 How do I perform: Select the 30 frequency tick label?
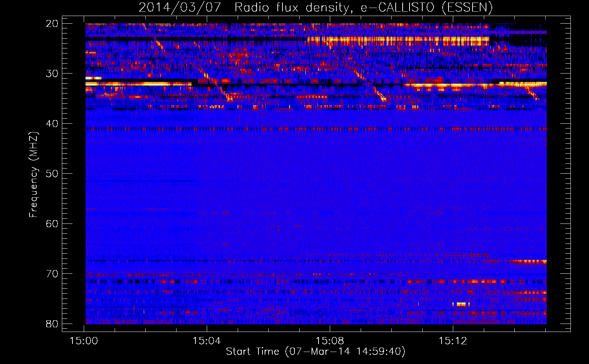coord(52,74)
